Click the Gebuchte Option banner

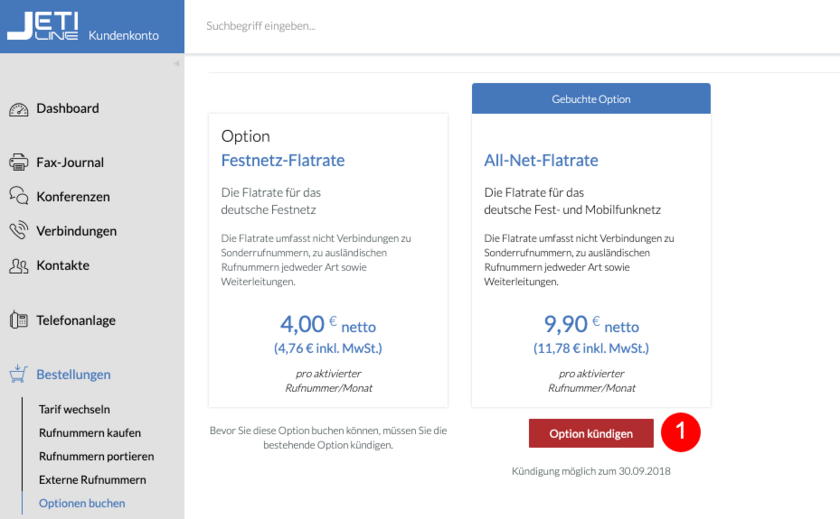591,99
